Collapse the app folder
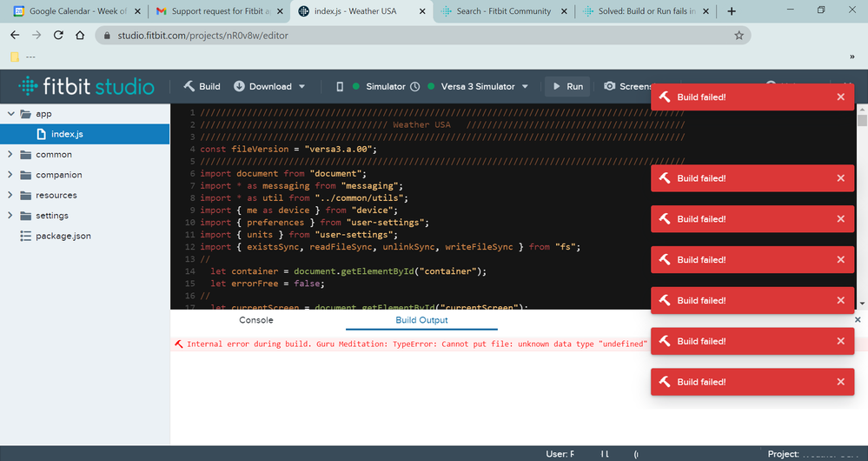This screenshot has height=461, width=868. pyautogui.click(x=11, y=114)
